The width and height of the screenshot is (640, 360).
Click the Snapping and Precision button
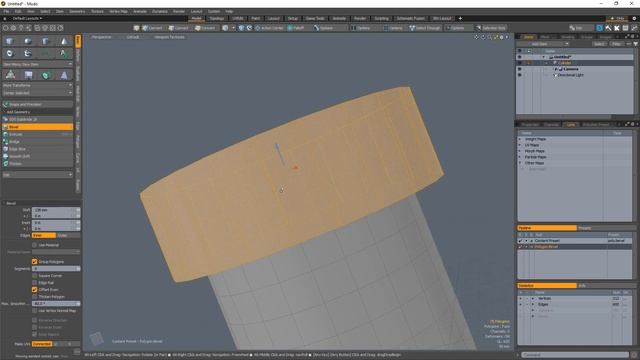point(38,104)
